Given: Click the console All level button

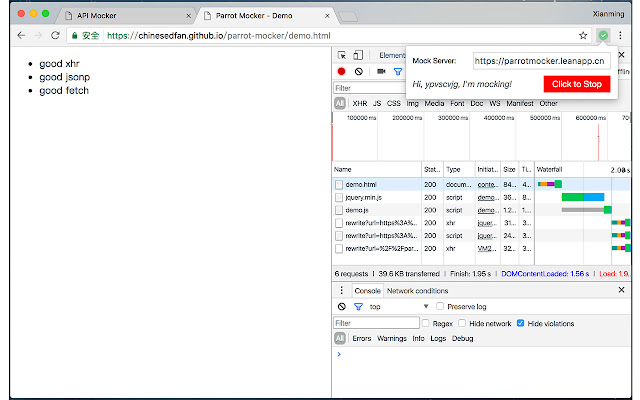Looking at the screenshot, I should click(340, 338).
